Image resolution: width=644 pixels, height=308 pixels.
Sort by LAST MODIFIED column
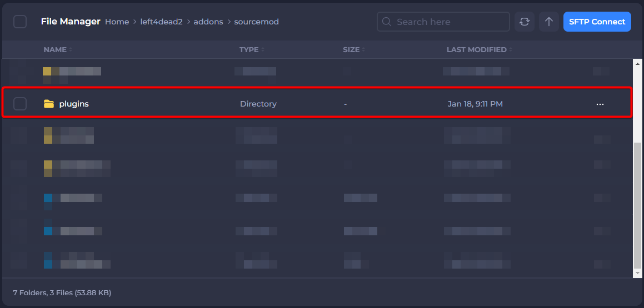pyautogui.click(x=477, y=49)
